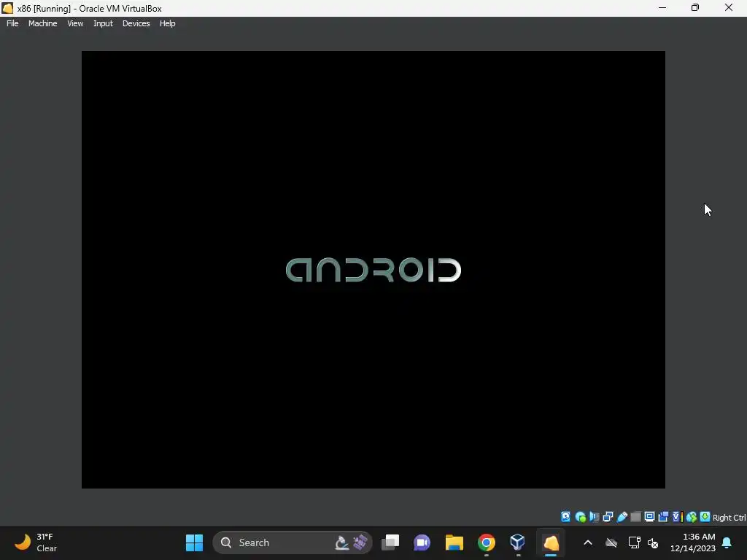This screenshot has width=747, height=560.
Task: Open File Explorer from taskbar
Action: (454, 542)
